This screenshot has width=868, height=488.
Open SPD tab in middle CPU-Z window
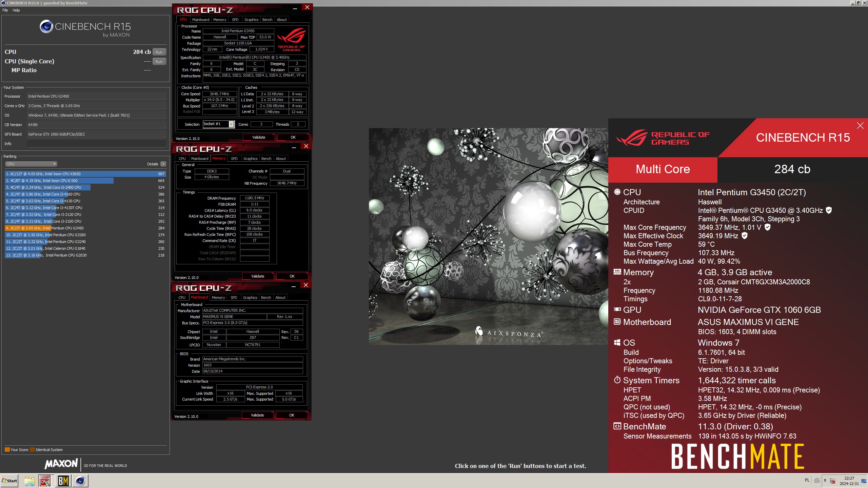[x=234, y=159]
